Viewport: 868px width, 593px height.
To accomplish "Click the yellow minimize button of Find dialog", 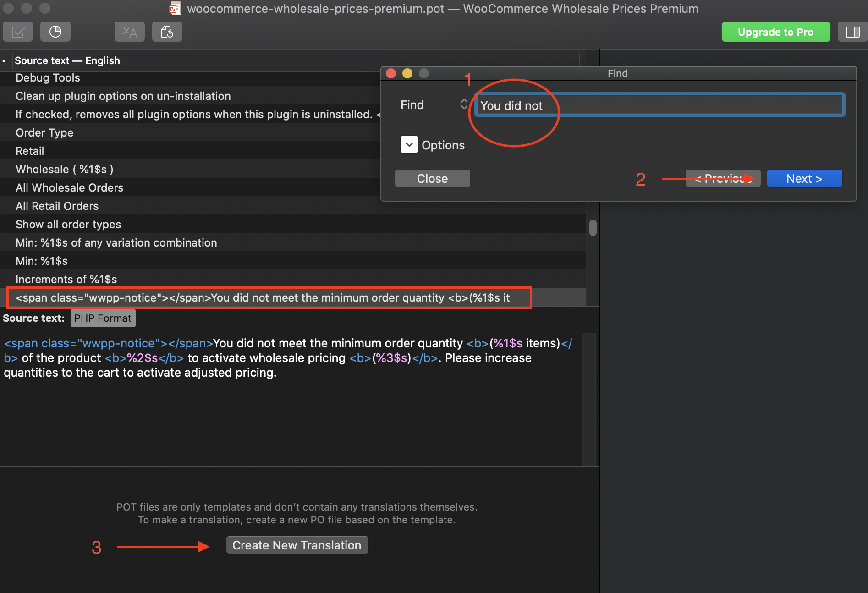I will click(407, 73).
